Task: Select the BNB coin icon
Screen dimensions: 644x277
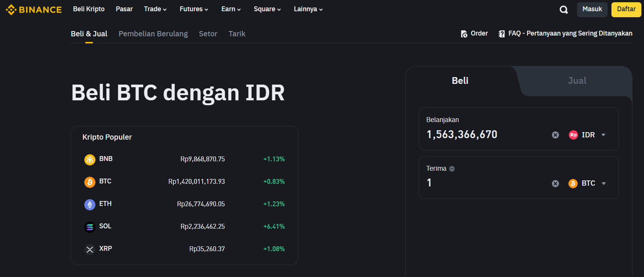Action: pyautogui.click(x=90, y=160)
